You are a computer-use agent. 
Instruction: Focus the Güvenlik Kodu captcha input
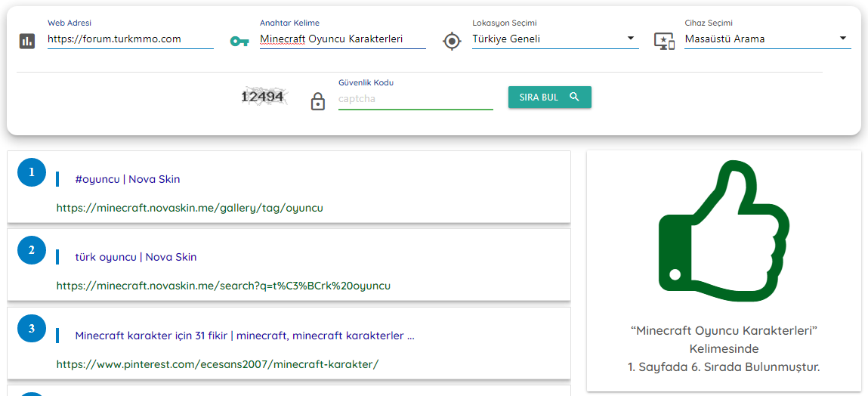click(x=415, y=99)
